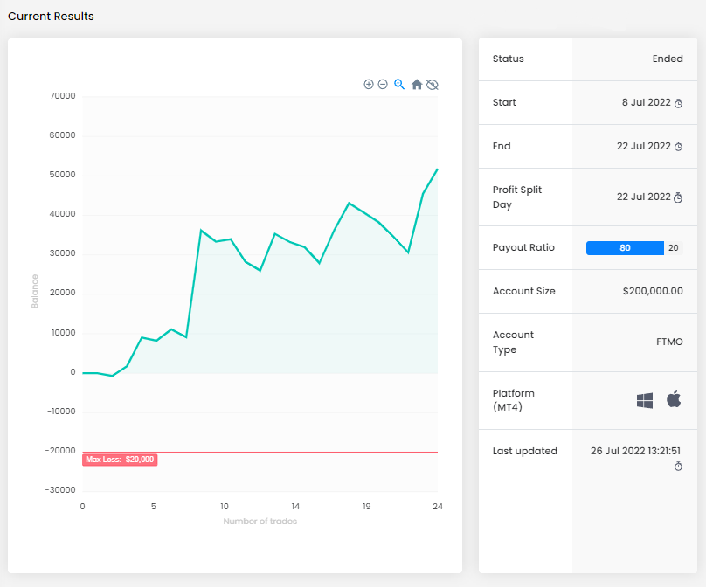Click the FTMO account type value

(669, 342)
